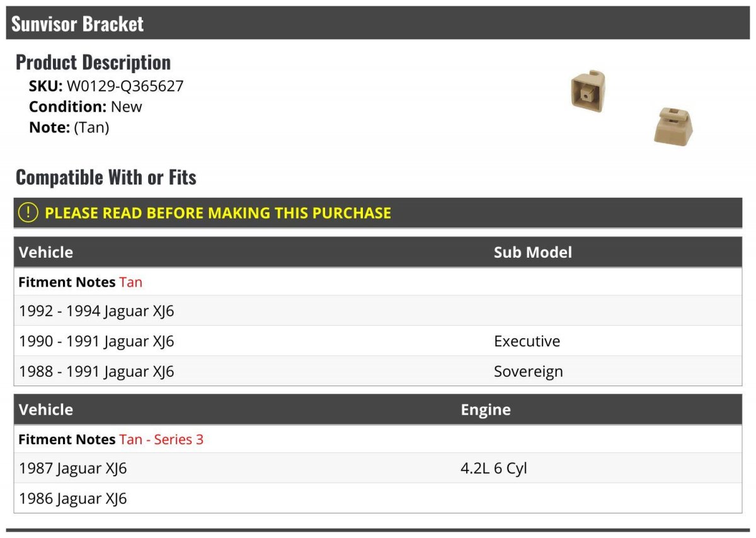This screenshot has width=756, height=538.
Task: Select the 1990 - 1991 Jaguar XJ6 row
Action: tap(378, 341)
